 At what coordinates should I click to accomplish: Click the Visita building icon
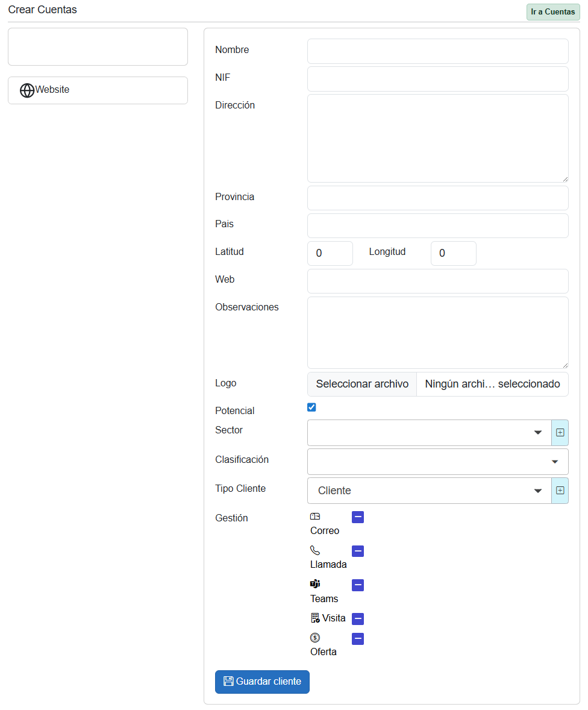[315, 618]
